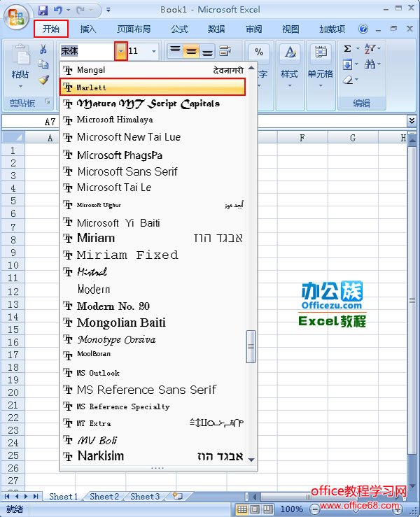Viewport: 420px width, 517px height.
Task: Redo the action in the quick toolbar
Action: (80, 10)
